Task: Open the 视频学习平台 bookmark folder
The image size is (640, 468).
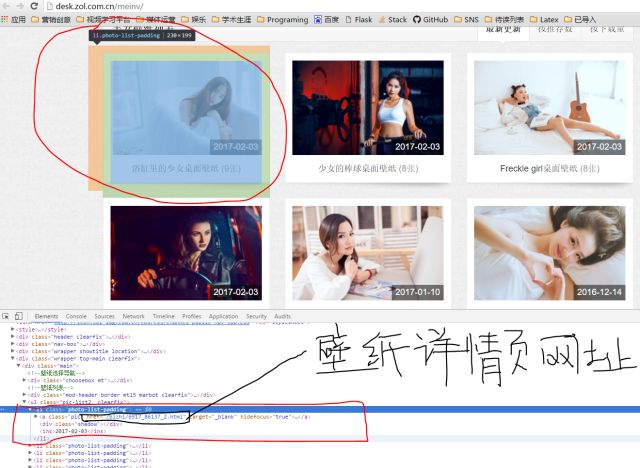Action: tap(103, 20)
